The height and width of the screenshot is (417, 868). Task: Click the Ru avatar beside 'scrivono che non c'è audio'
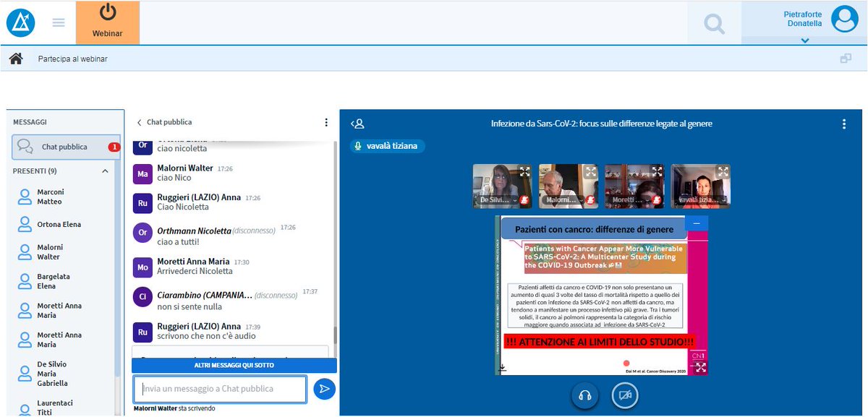click(143, 332)
